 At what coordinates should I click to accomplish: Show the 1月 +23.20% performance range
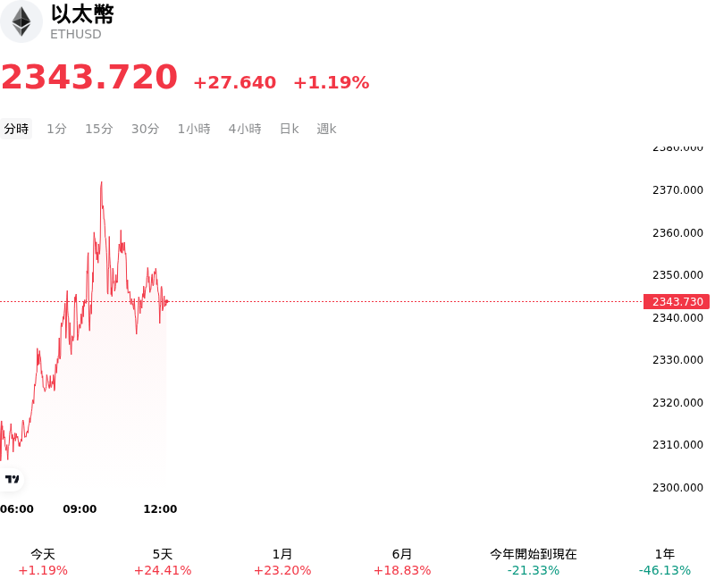click(282, 562)
